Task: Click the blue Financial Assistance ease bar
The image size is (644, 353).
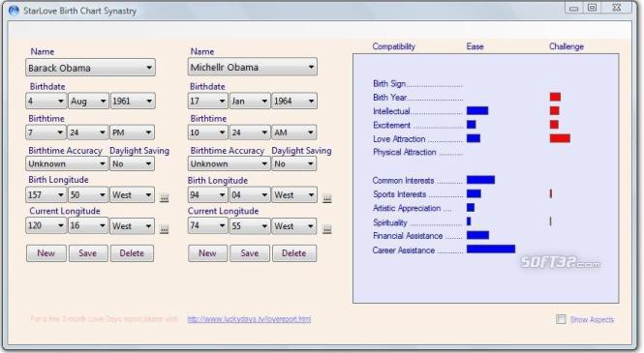Action: [478, 235]
